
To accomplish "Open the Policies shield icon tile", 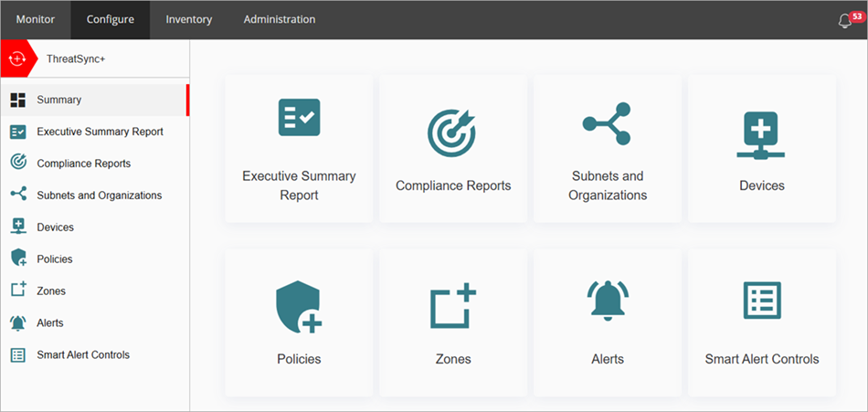I will click(299, 306).
